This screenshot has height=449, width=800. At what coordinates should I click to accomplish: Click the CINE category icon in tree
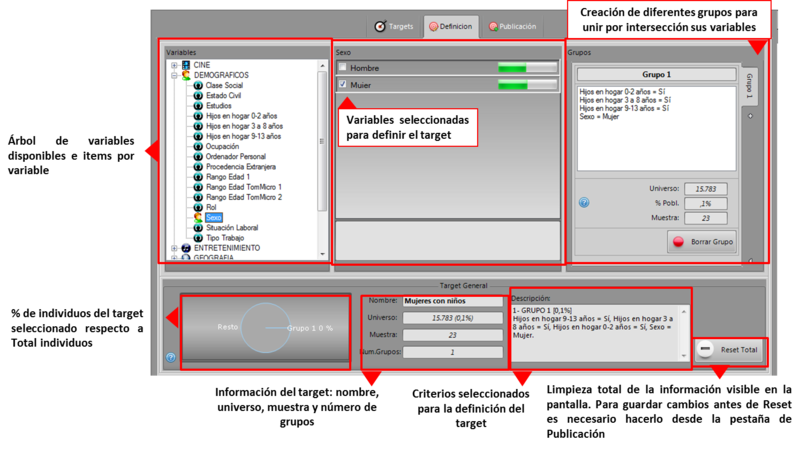click(186, 65)
